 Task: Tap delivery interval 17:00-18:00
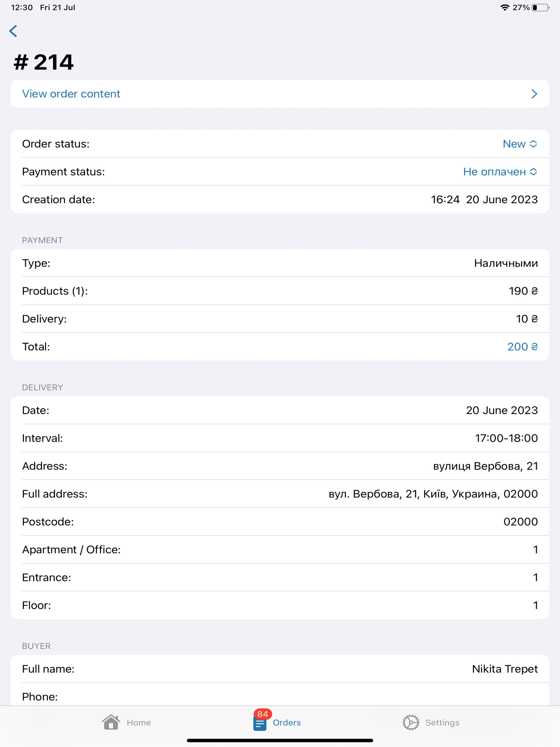[506, 438]
